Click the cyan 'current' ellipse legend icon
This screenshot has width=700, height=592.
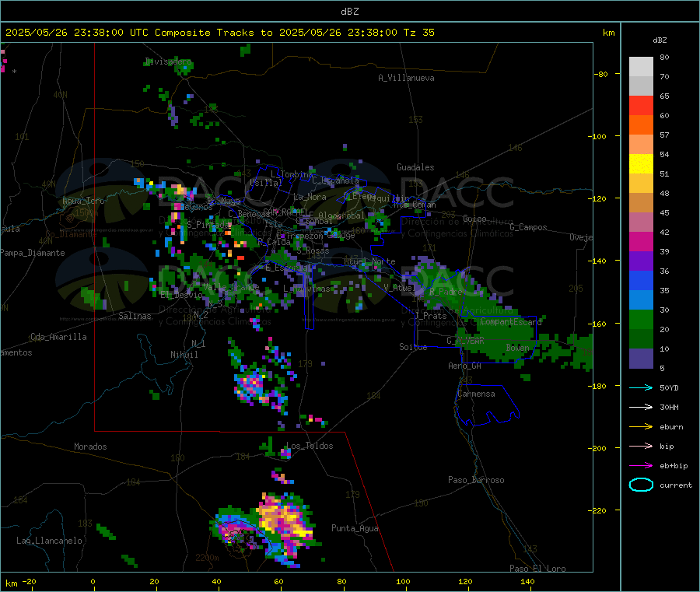click(x=641, y=485)
